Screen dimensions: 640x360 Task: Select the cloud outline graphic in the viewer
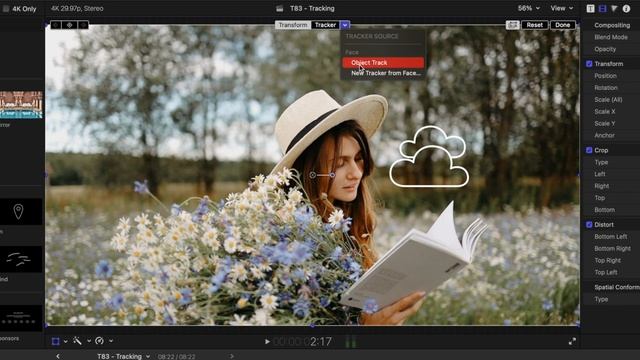[429, 157]
